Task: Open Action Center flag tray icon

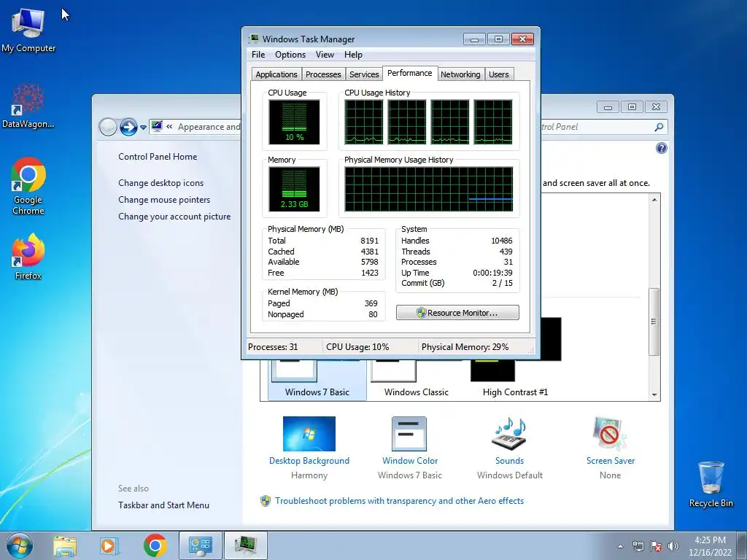Action: coord(656,546)
